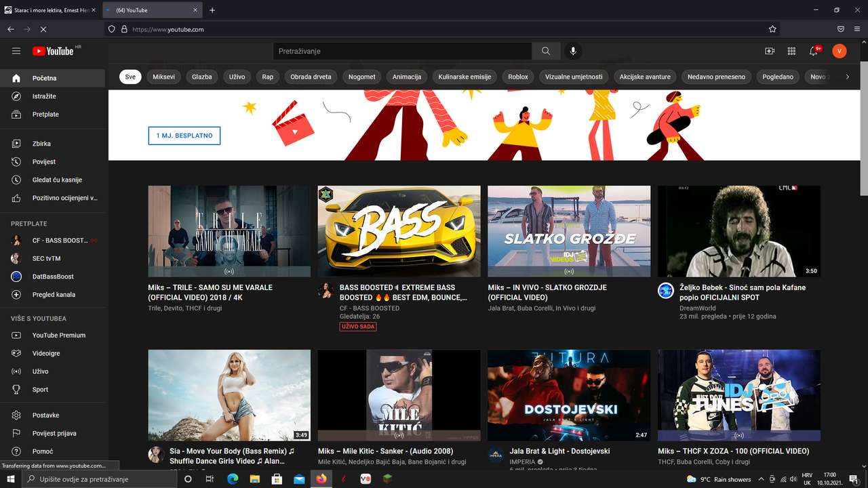Select the Pogledano filter chip
The image size is (868, 488).
pos(778,77)
